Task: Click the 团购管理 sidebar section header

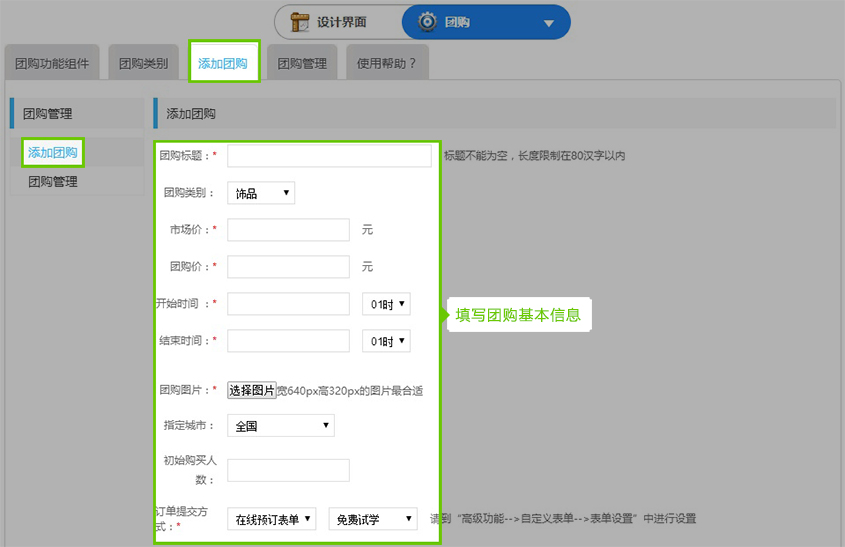Action: point(77,114)
